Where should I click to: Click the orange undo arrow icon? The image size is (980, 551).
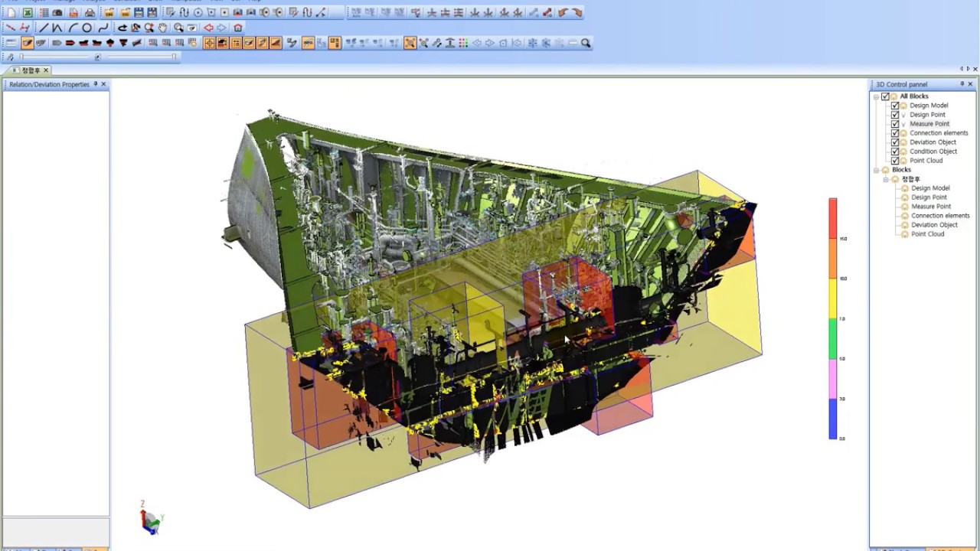pyautogui.click(x=563, y=12)
